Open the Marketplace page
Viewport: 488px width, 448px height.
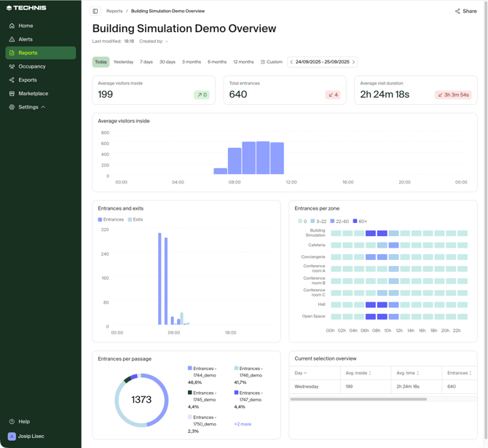point(33,93)
